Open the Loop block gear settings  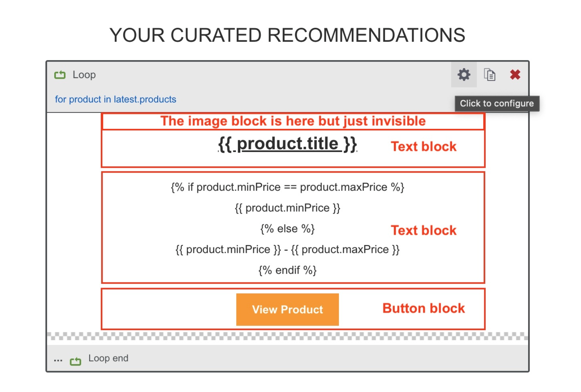[x=464, y=75]
